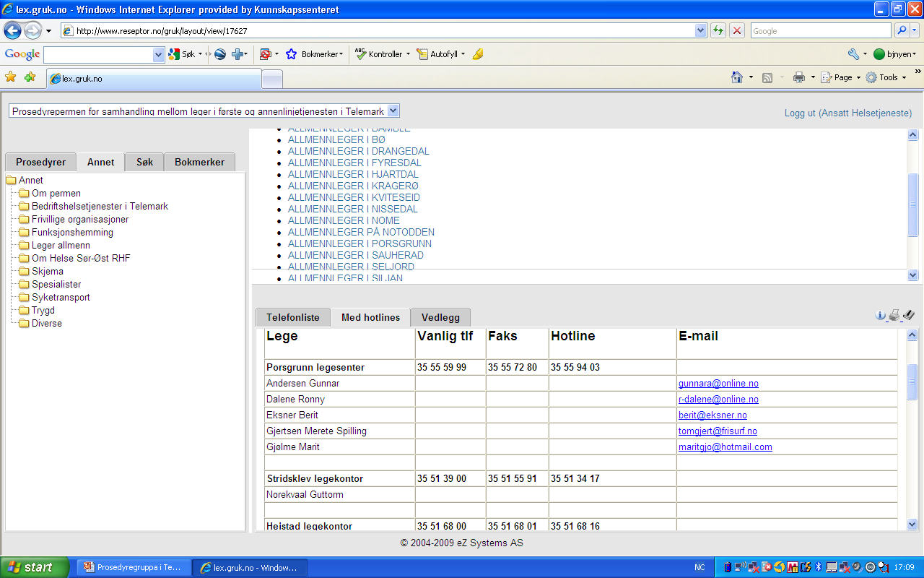Open the Vedlegg tab
Image resolution: width=924 pixels, height=578 pixels.
(440, 317)
